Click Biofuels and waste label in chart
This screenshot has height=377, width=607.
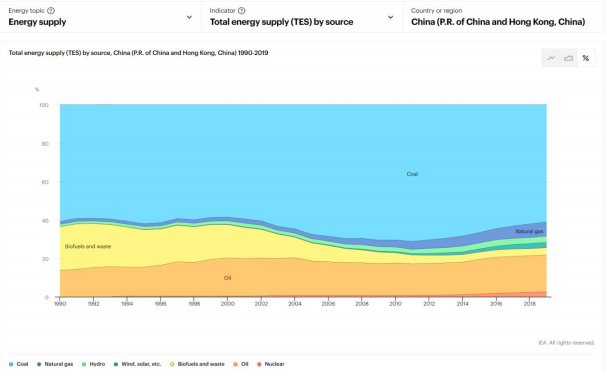[88, 247]
